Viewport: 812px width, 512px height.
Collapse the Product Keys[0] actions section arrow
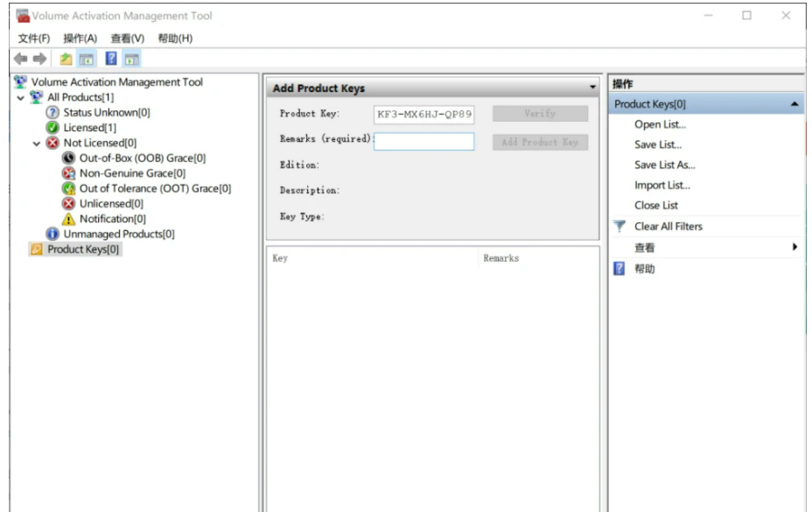point(794,104)
